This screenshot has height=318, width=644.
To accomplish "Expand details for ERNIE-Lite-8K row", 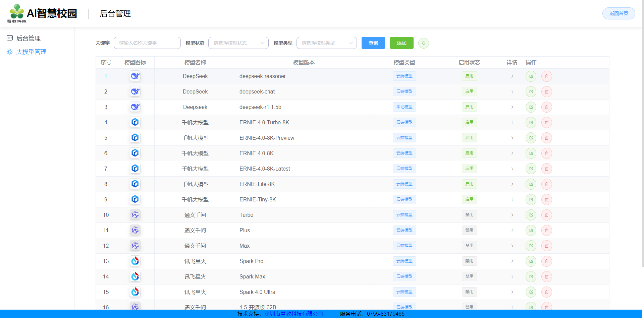I will point(512,184).
